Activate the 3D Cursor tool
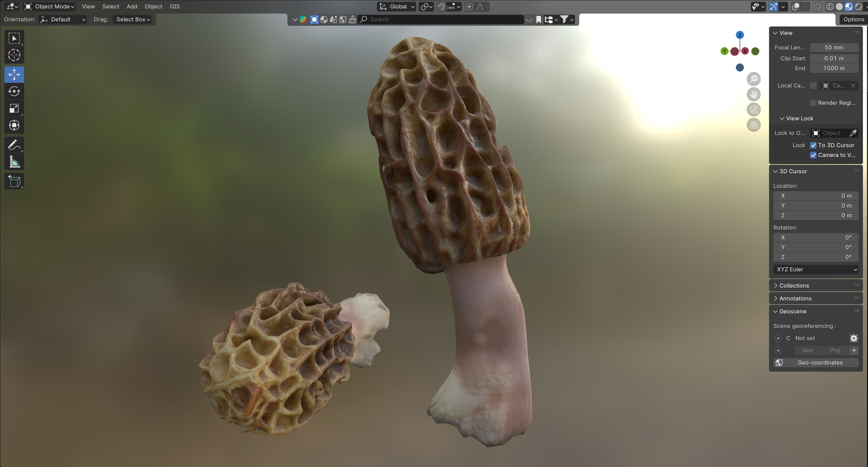The image size is (868, 467). [14, 55]
